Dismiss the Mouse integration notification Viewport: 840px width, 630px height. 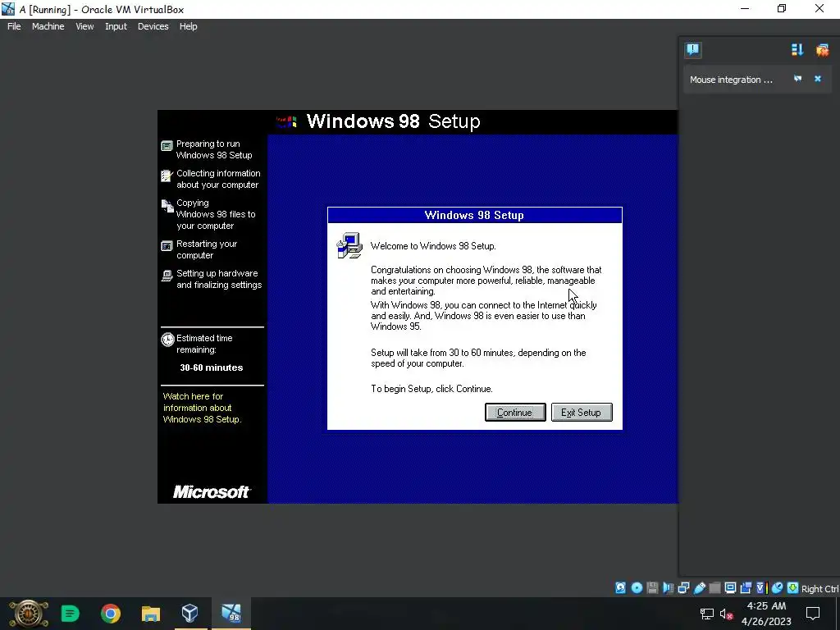coord(818,79)
